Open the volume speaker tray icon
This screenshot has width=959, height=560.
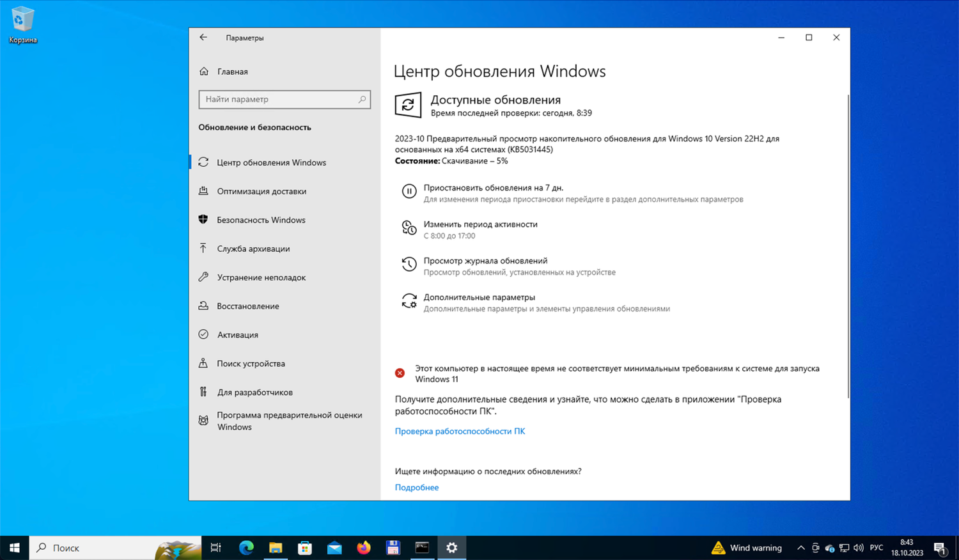(x=859, y=548)
